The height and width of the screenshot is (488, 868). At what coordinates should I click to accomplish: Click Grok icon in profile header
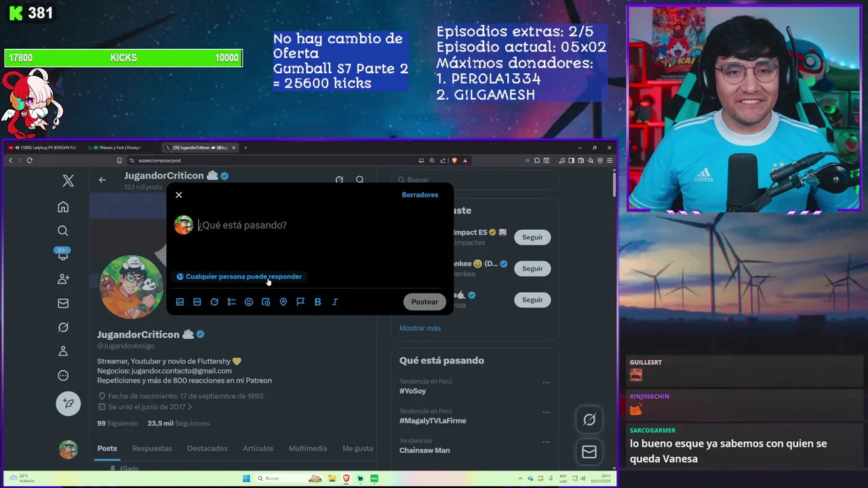[x=339, y=180]
